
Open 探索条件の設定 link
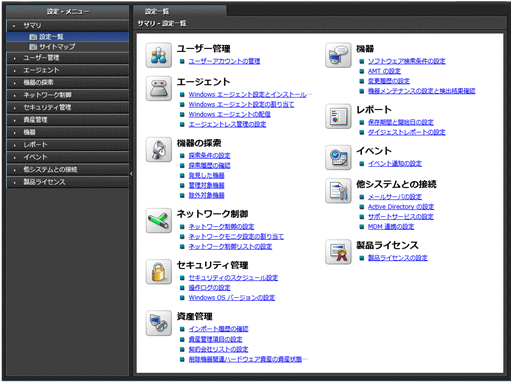(x=209, y=156)
